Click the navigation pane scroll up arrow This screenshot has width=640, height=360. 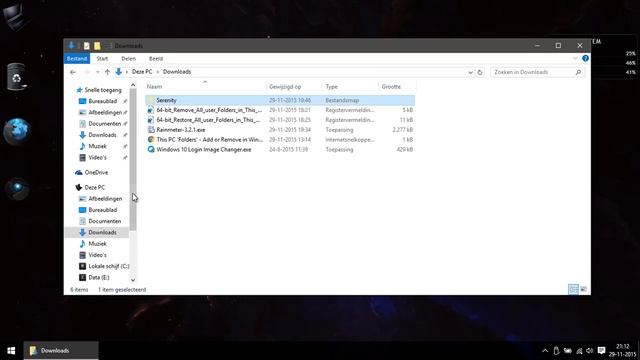133,85
